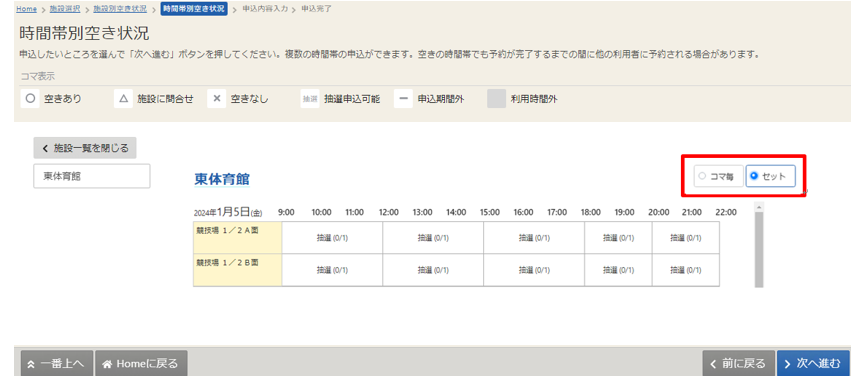Jump up with 一番上へ button
This screenshot has width=862, height=384.
point(57,363)
